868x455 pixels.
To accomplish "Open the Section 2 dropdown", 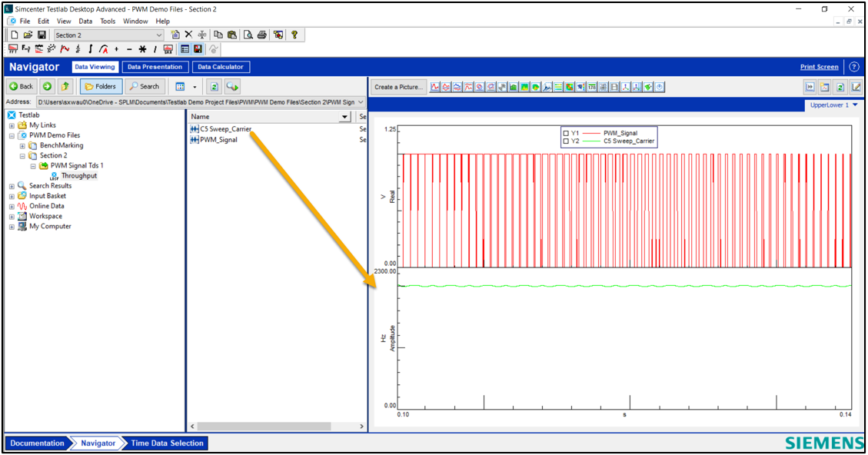I will [x=159, y=35].
